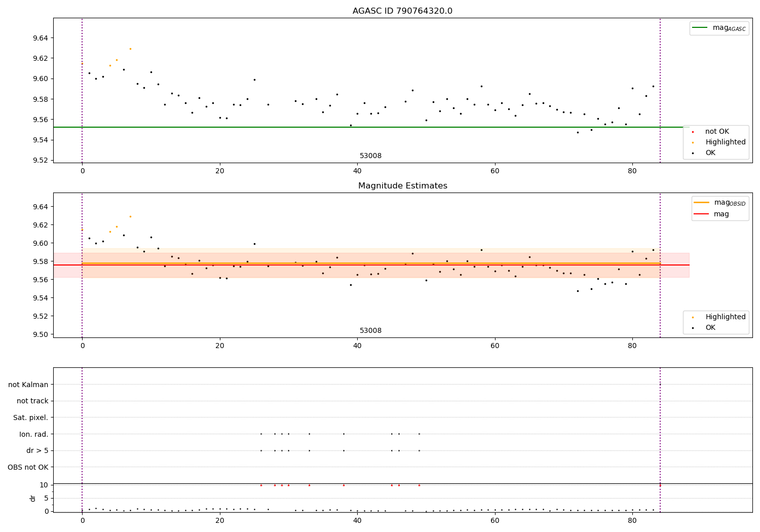Click the '60' x-tick under the top plot
The image size is (760, 532).
point(495,171)
